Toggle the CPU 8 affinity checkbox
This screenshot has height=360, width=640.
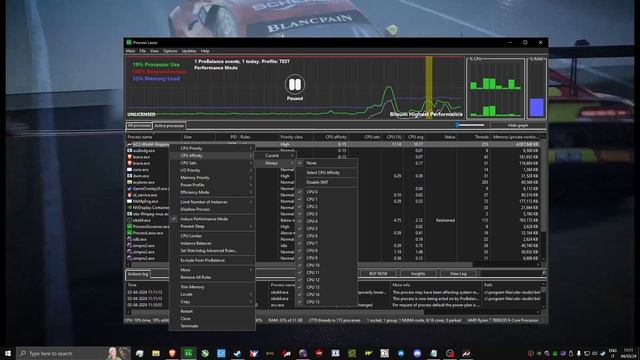pyautogui.click(x=300, y=251)
